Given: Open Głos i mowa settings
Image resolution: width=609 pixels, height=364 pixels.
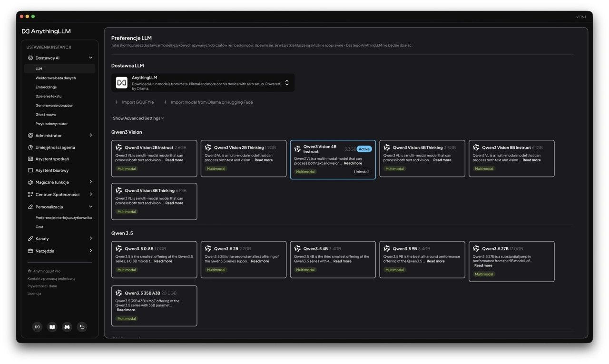Looking at the screenshot, I should (x=46, y=115).
